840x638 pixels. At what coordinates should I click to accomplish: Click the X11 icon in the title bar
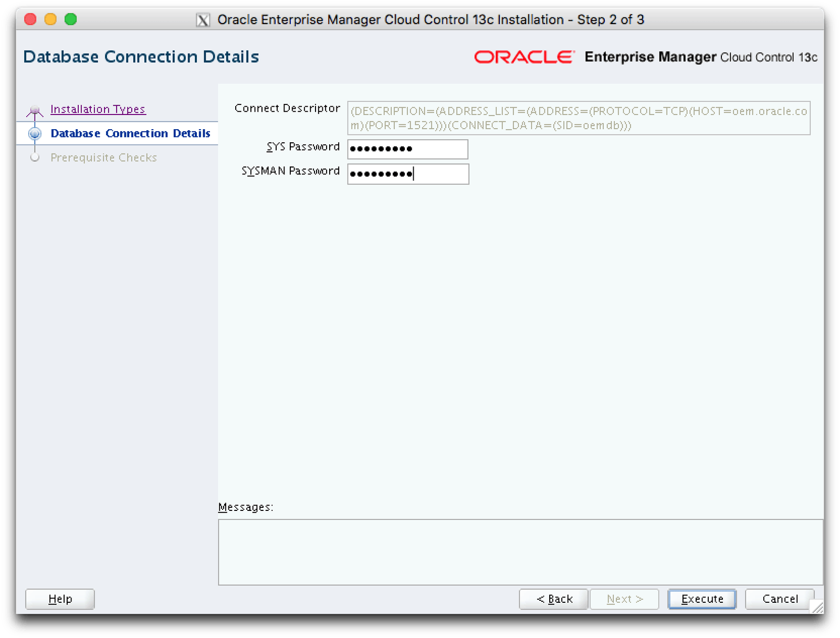[203, 20]
